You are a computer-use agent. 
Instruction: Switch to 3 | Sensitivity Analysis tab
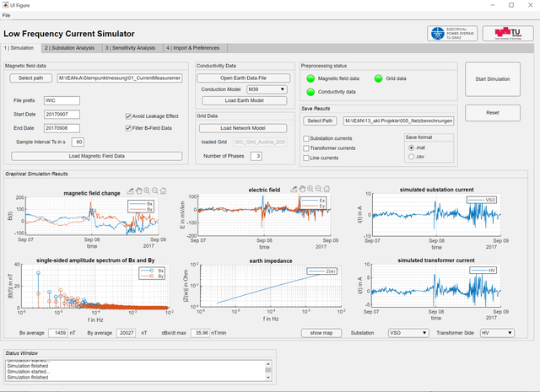click(x=131, y=48)
